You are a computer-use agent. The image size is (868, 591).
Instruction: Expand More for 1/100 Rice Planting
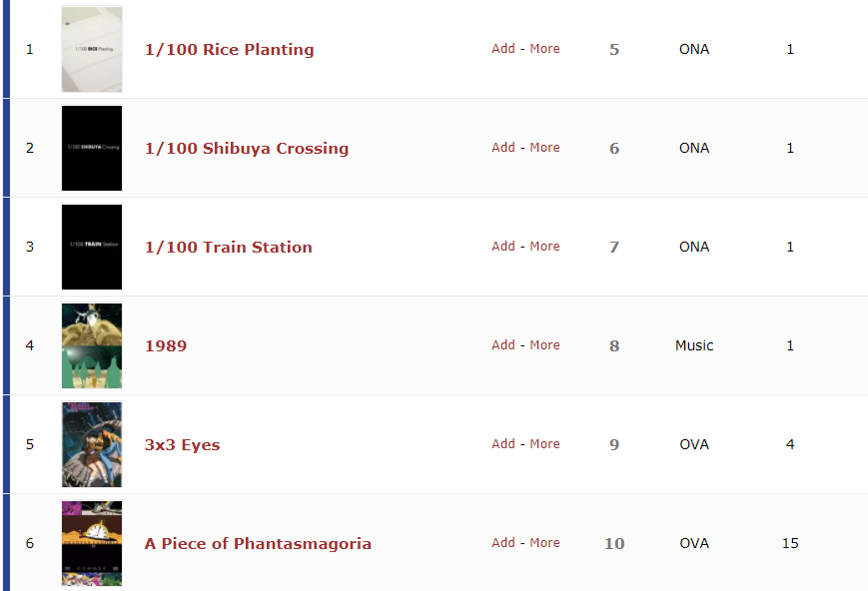coord(544,49)
